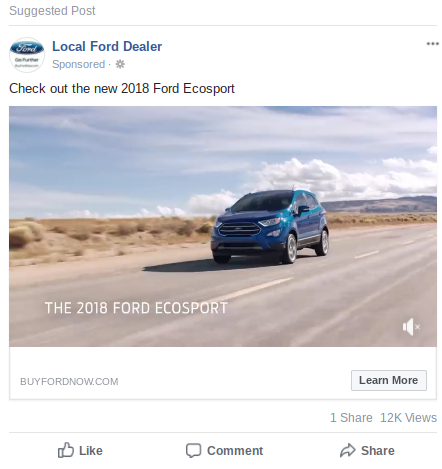Click the 12K Views count
This screenshot has width=442, height=469.
408,418
